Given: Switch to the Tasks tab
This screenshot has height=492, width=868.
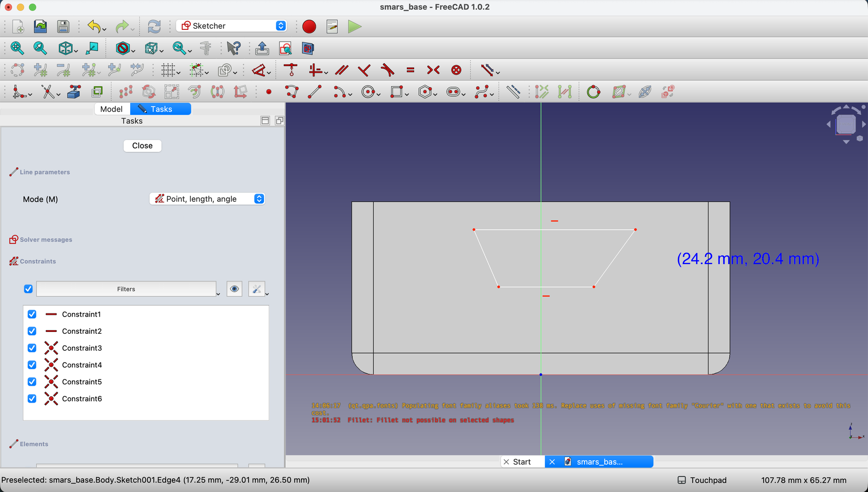Looking at the screenshot, I should [x=160, y=109].
